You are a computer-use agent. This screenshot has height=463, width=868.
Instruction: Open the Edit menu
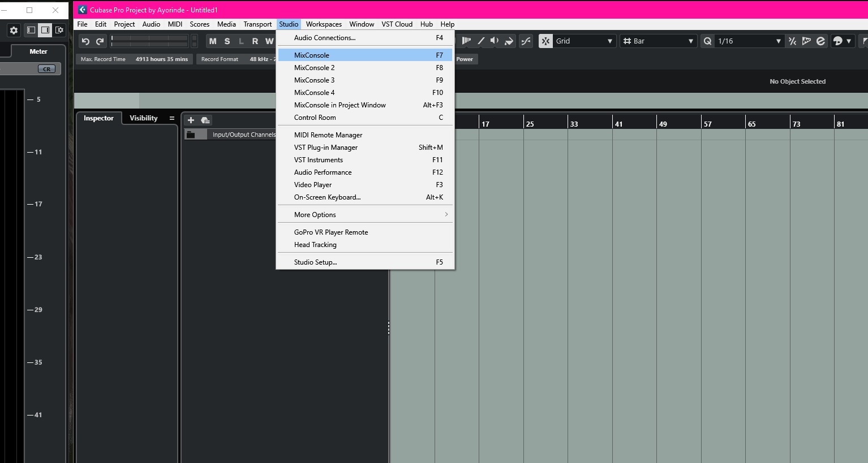pyautogui.click(x=101, y=24)
